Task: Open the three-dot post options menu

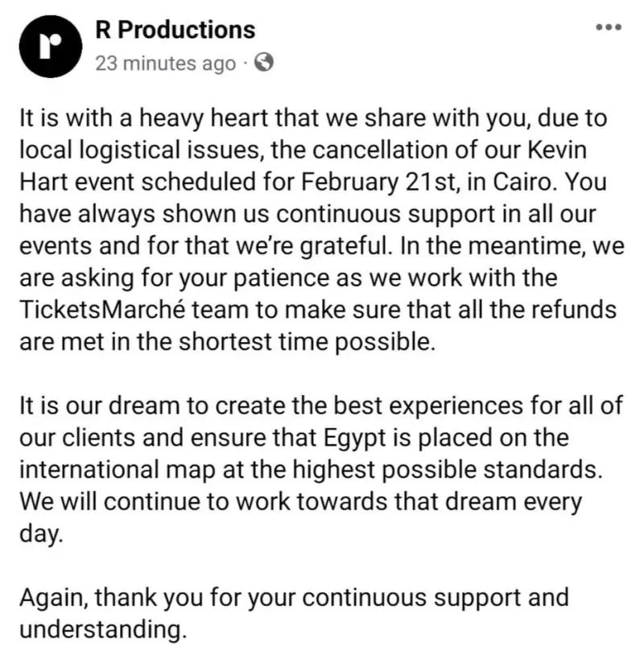Action: [x=608, y=27]
